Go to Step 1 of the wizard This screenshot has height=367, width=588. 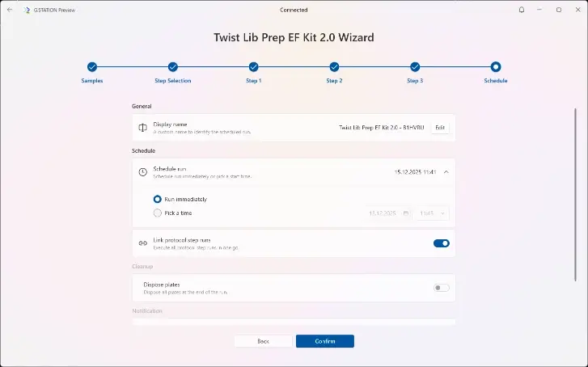253,73
